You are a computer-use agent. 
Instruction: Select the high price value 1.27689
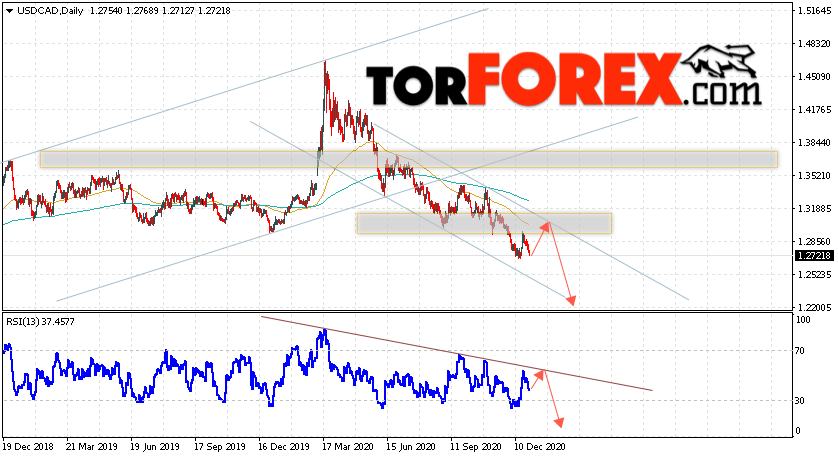tap(142, 11)
